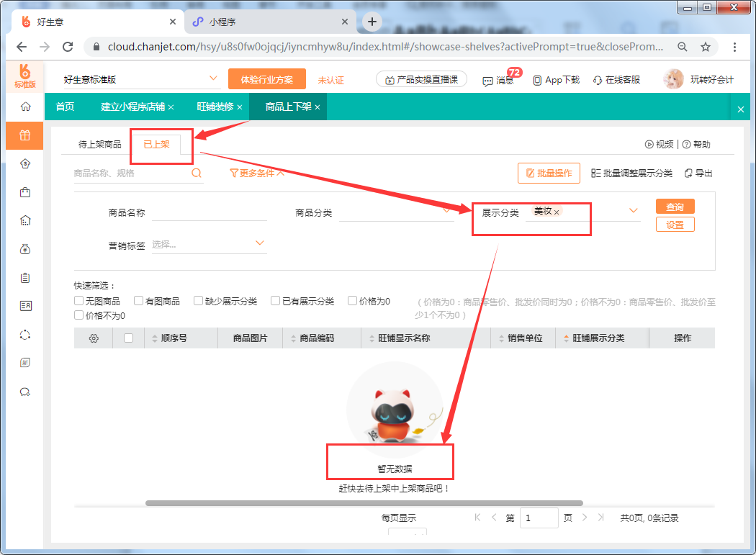Image resolution: width=756 pixels, height=555 pixels.
Task: Click the 未认证 link
Action: (330, 80)
